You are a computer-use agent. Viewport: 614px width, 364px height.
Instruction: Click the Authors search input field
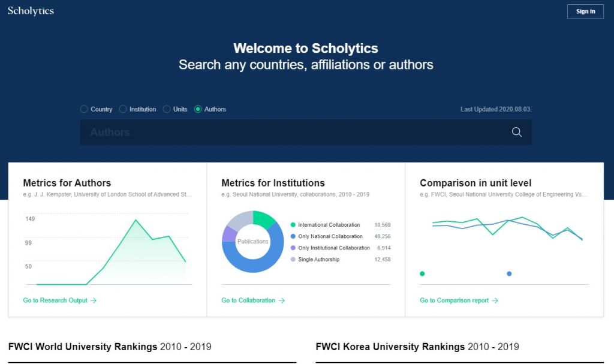tap(294, 133)
